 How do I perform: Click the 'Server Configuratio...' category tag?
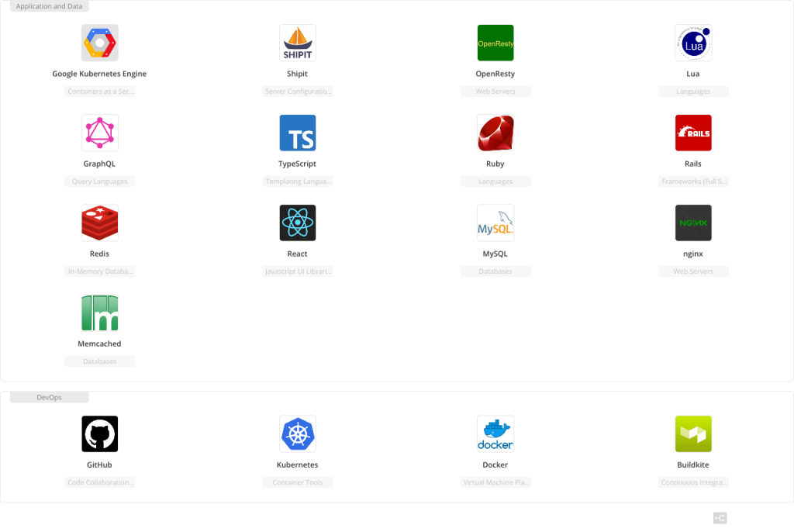tap(298, 92)
